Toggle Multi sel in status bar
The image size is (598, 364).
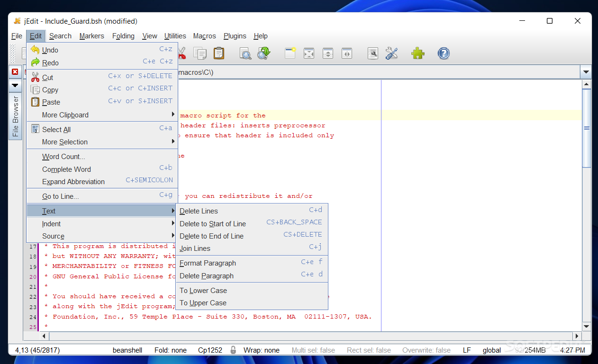point(313,350)
